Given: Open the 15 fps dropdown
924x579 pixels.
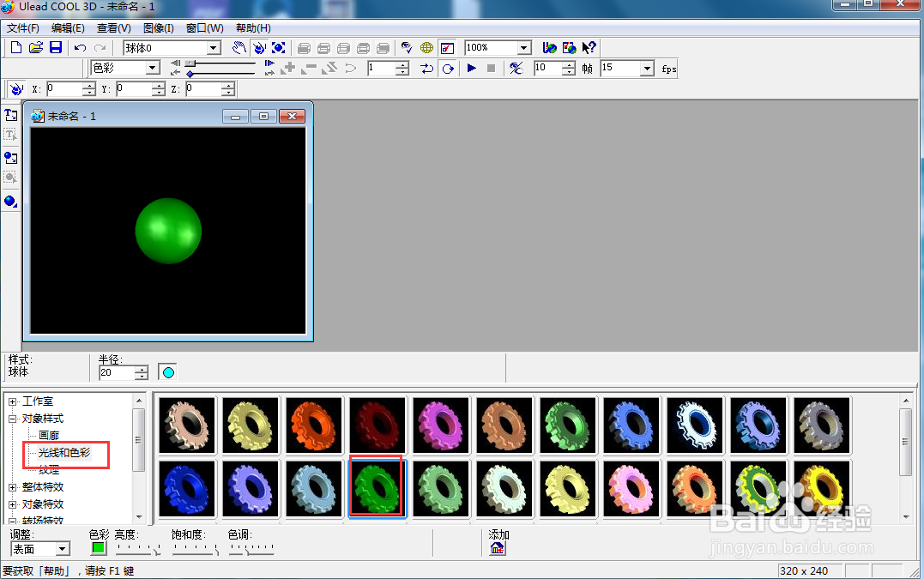Looking at the screenshot, I should [647, 69].
